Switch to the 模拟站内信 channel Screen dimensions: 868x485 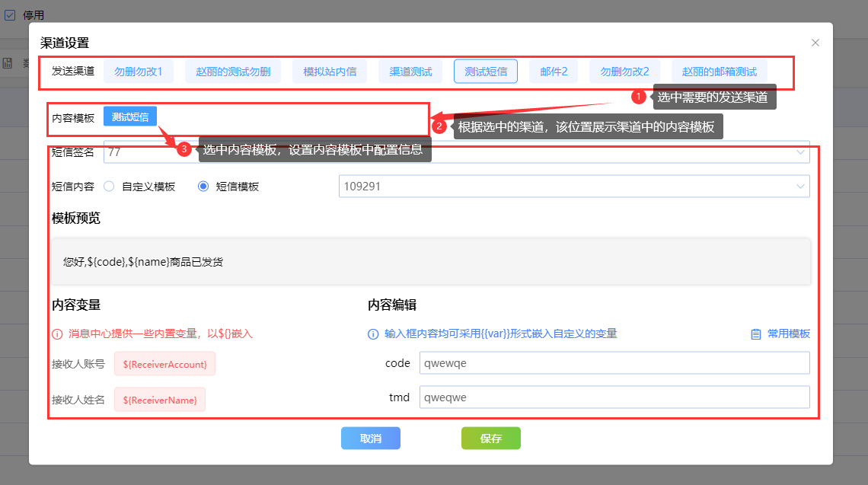(330, 72)
